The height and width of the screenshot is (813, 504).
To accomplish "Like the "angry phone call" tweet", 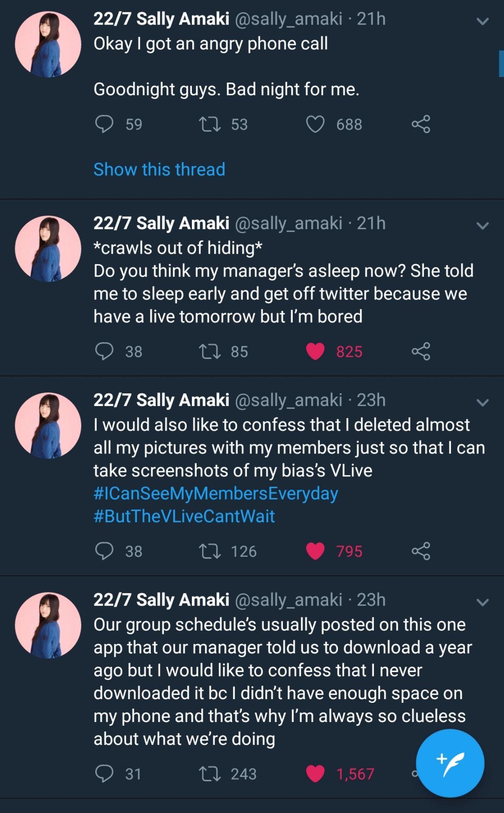I will pyautogui.click(x=315, y=124).
